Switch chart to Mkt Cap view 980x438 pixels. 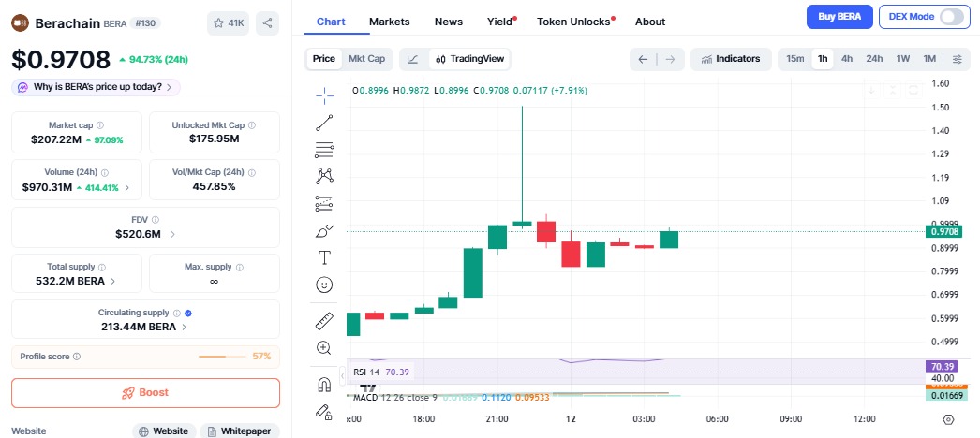(367, 59)
